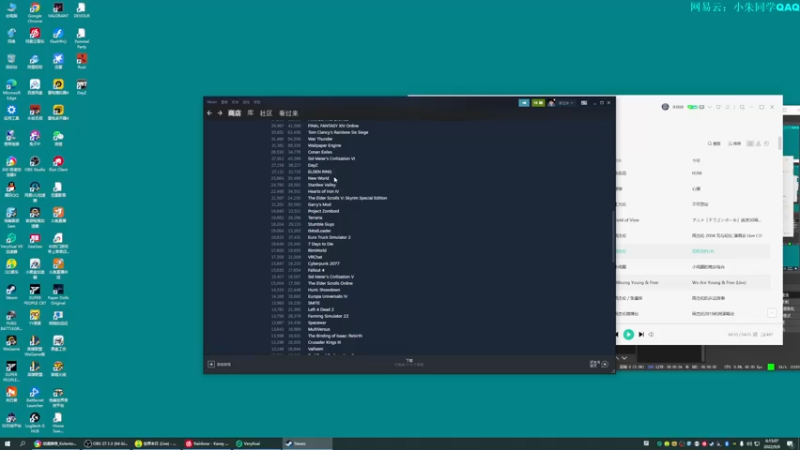The image size is (800, 450).
Task: Open the Windows Start menu
Action: tap(7, 443)
